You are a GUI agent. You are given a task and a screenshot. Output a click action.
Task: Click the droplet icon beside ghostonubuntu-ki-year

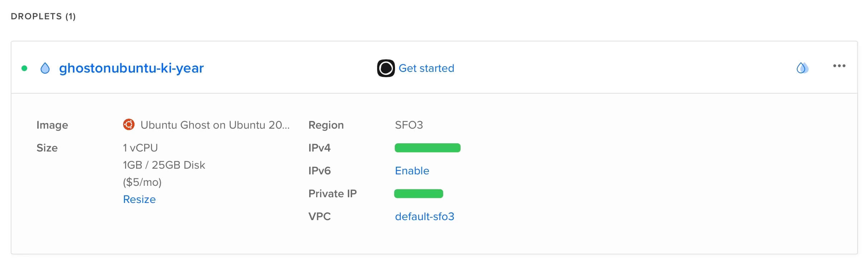tap(45, 68)
